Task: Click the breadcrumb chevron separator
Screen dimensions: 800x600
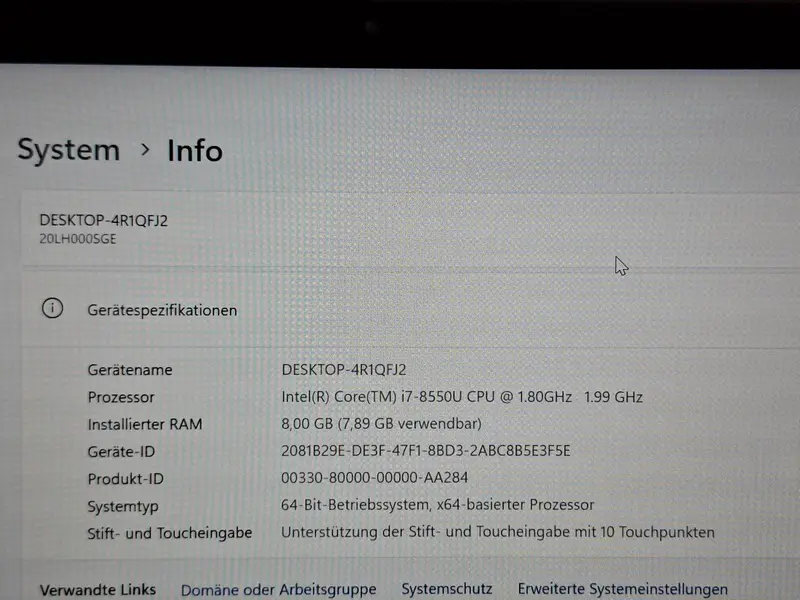Action: pyautogui.click(x=145, y=150)
